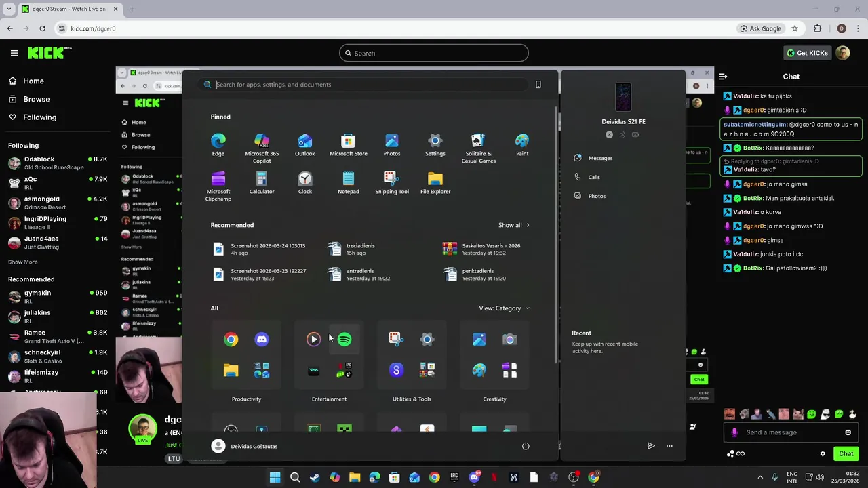Open the Clock app
868x488 pixels.
[305, 182]
